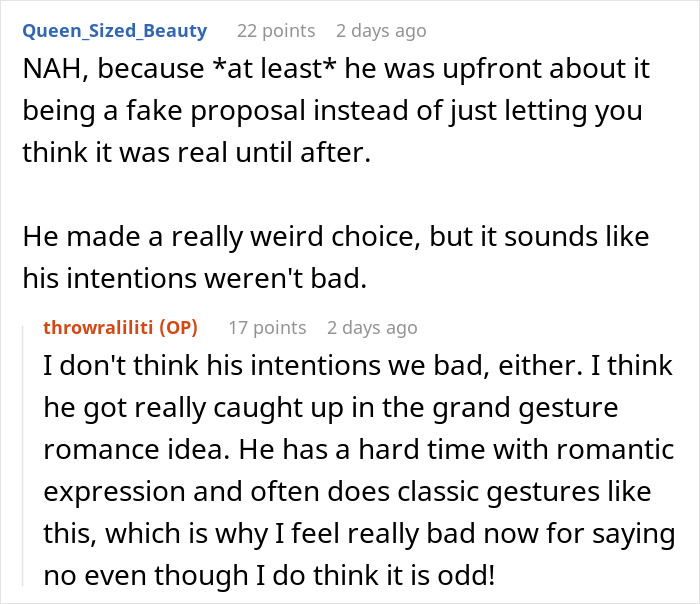Open timestamp of Queen_Sized_Beauty's comment
This screenshot has height=604, width=700.
point(382,31)
